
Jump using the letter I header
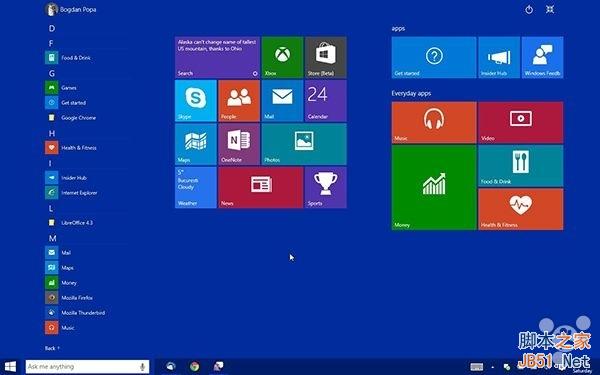50,163
